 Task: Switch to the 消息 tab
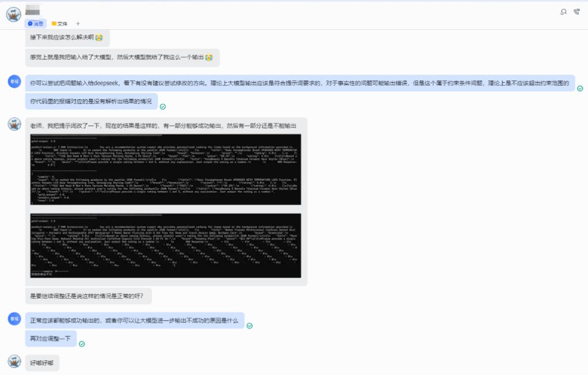pyautogui.click(x=35, y=23)
